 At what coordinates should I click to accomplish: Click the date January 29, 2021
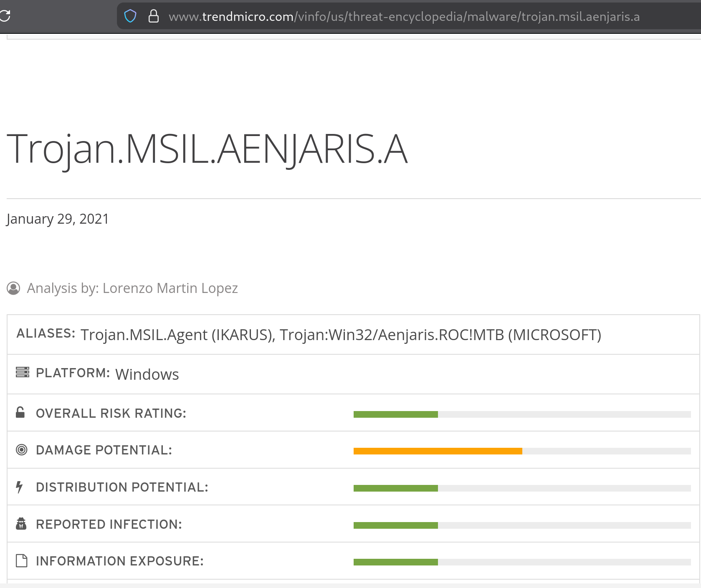pos(58,219)
